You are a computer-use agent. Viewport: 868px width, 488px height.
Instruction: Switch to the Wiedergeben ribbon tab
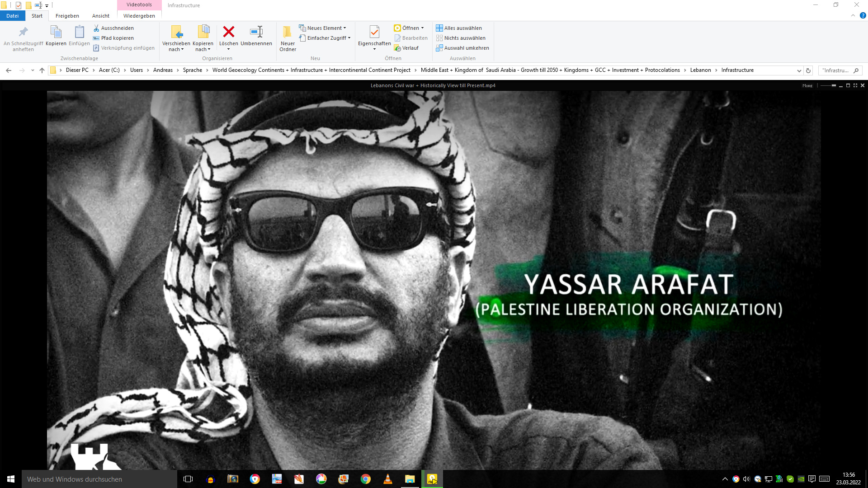(139, 16)
